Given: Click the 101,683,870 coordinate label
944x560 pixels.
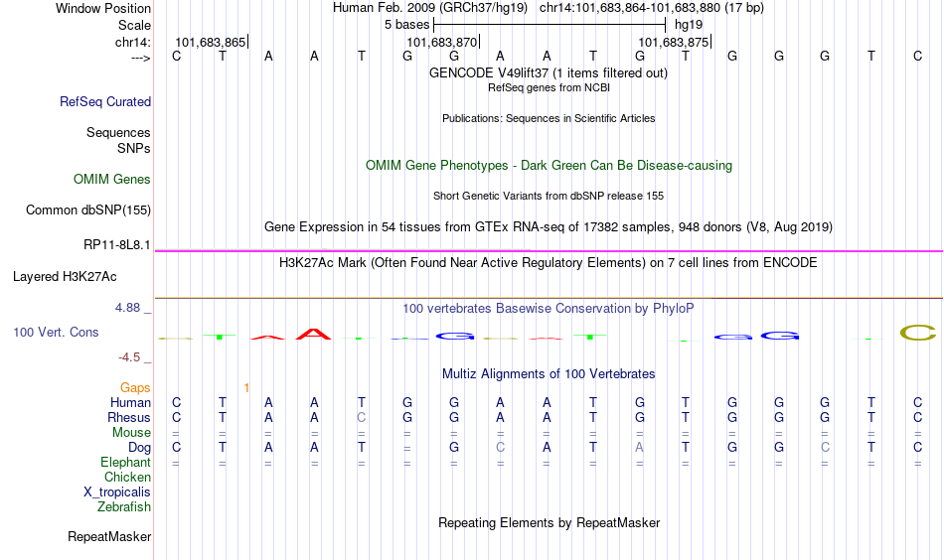Looking at the screenshot, I should click(x=442, y=42).
